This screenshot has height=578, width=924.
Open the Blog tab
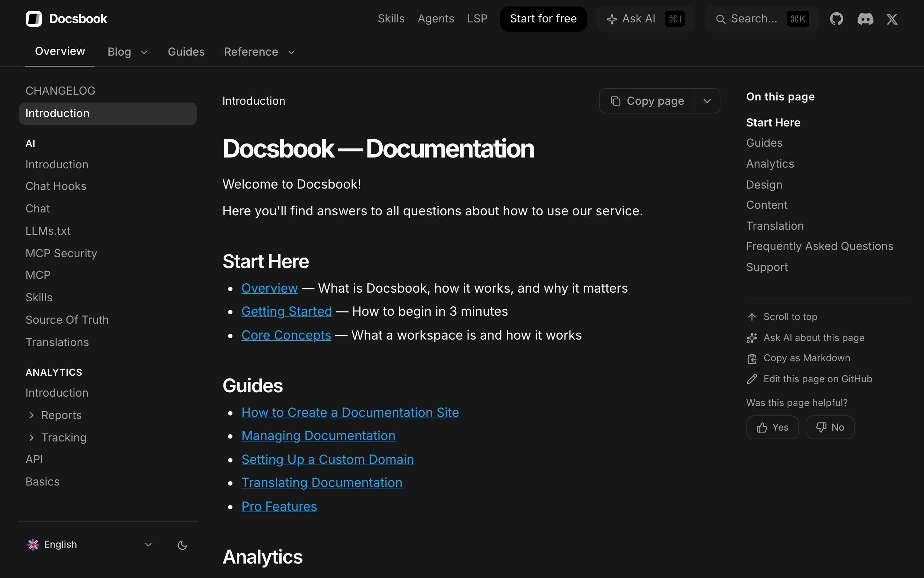(119, 52)
